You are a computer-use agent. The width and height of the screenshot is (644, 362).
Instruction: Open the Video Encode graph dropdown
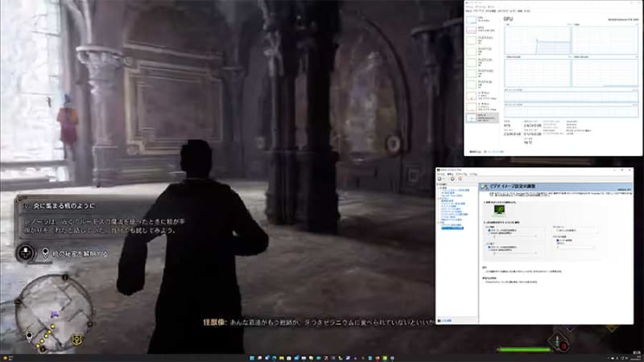tap(514, 57)
